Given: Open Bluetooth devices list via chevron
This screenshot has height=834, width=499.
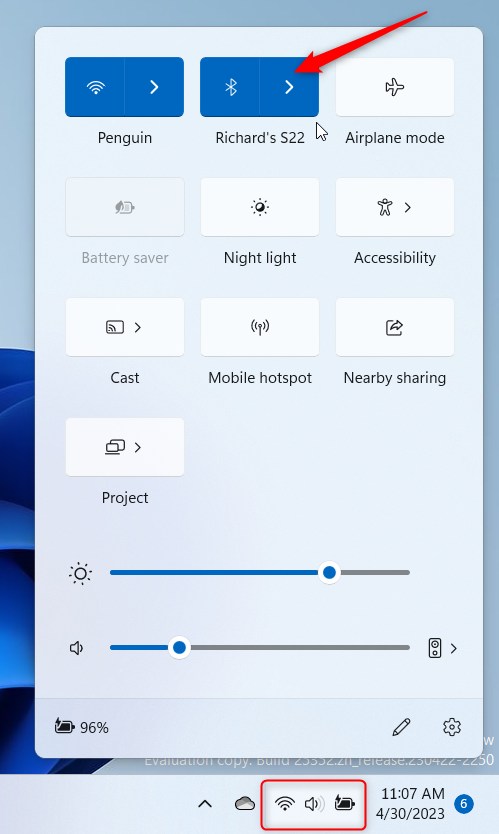Looking at the screenshot, I should click(289, 87).
